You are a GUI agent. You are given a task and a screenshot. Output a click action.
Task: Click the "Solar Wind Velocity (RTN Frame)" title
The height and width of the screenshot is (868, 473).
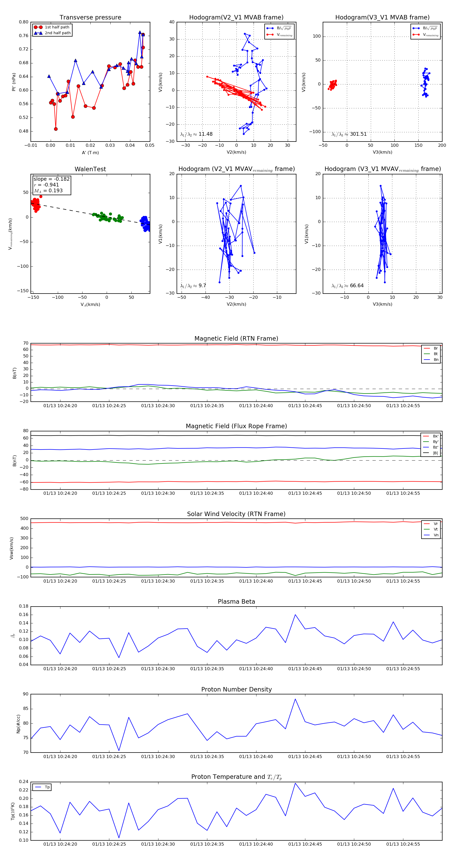pos(236,514)
